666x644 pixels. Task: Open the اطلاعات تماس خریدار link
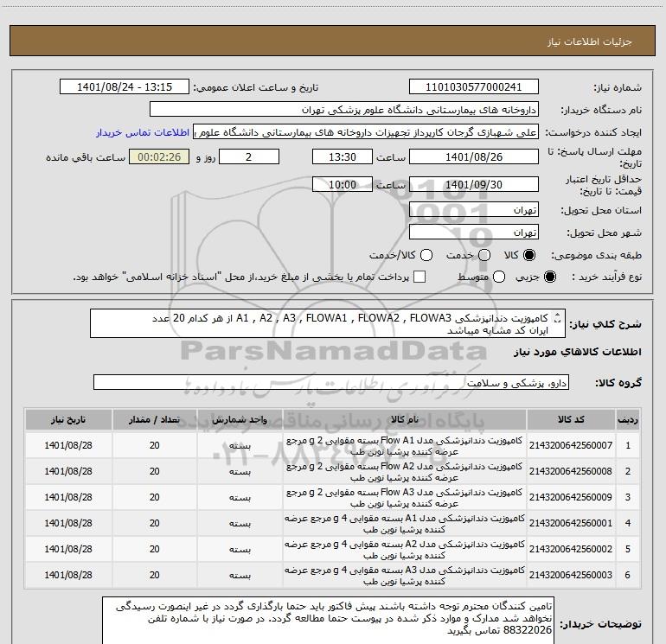pos(143,132)
